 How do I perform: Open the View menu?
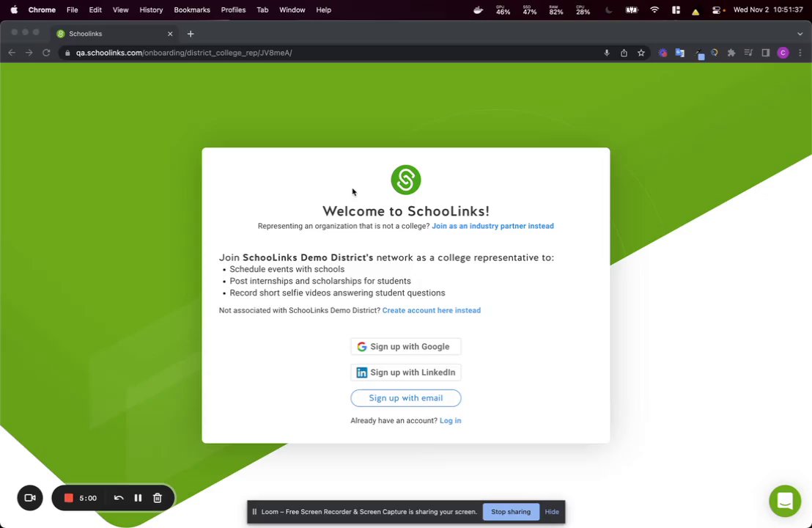[x=121, y=10]
